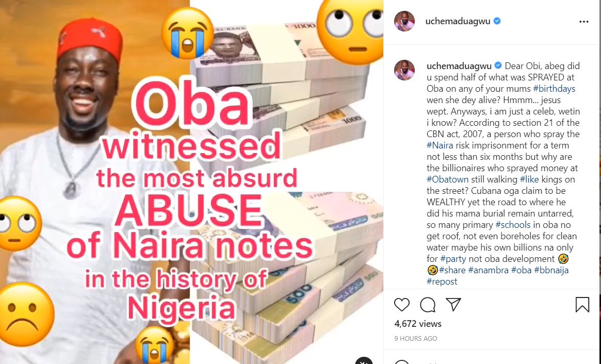
Task: Open the three-dot more options menu
Action: click(584, 22)
